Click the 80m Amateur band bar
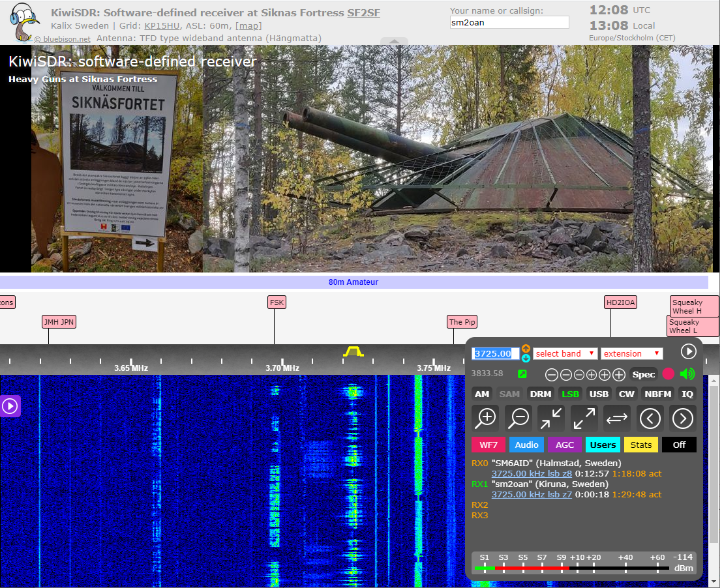Image resolution: width=722 pixels, height=588 pixels. (x=353, y=282)
